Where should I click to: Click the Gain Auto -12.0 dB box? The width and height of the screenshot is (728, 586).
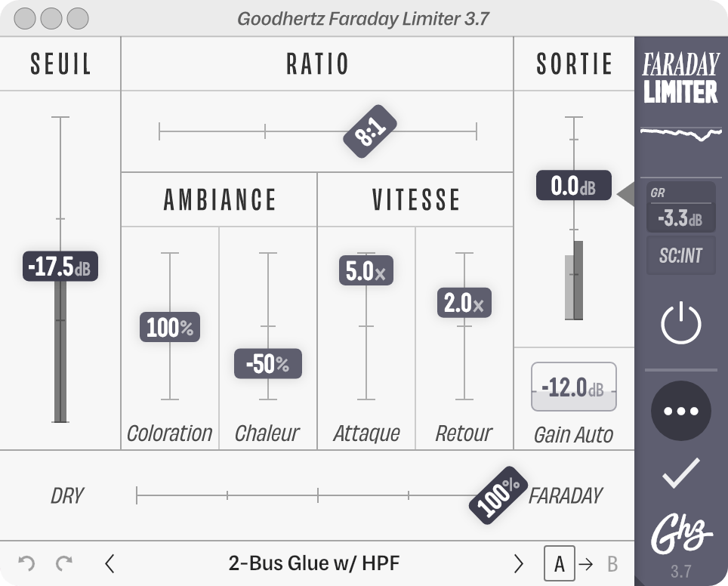coord(574,387)
